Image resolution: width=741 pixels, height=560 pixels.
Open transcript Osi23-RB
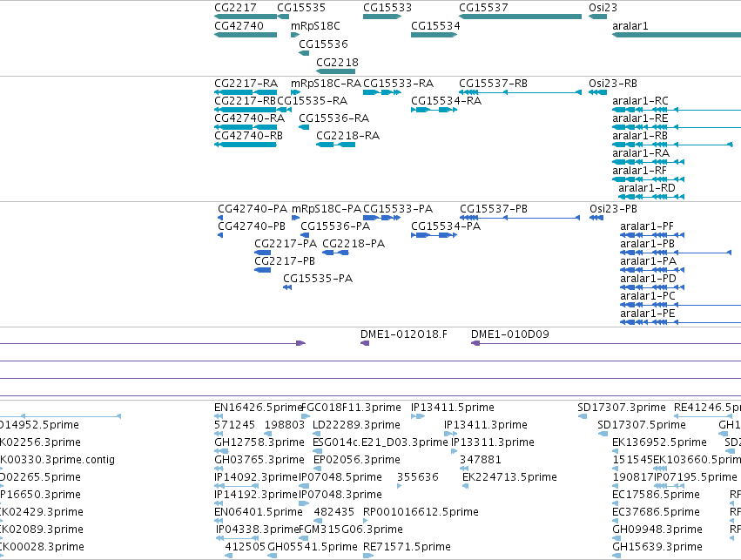[613, 84]
